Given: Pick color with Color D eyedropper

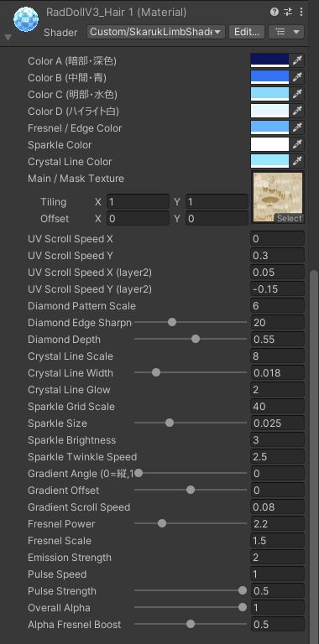Looking at the screenshot, I should point(297,111).
